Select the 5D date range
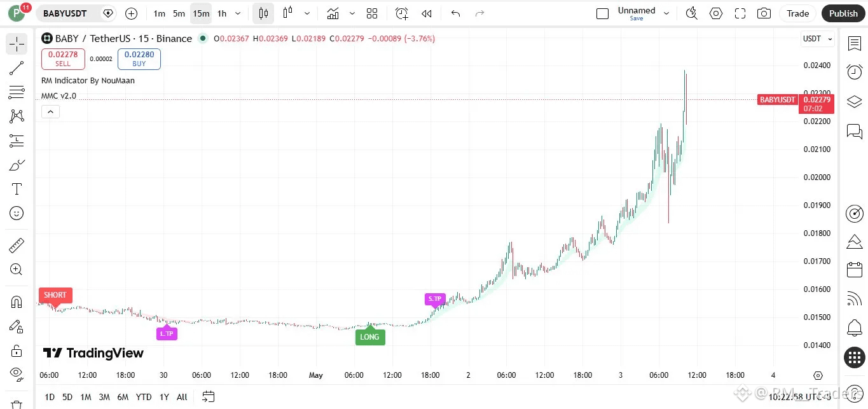The image size is (868, 409). click(67, 397)
